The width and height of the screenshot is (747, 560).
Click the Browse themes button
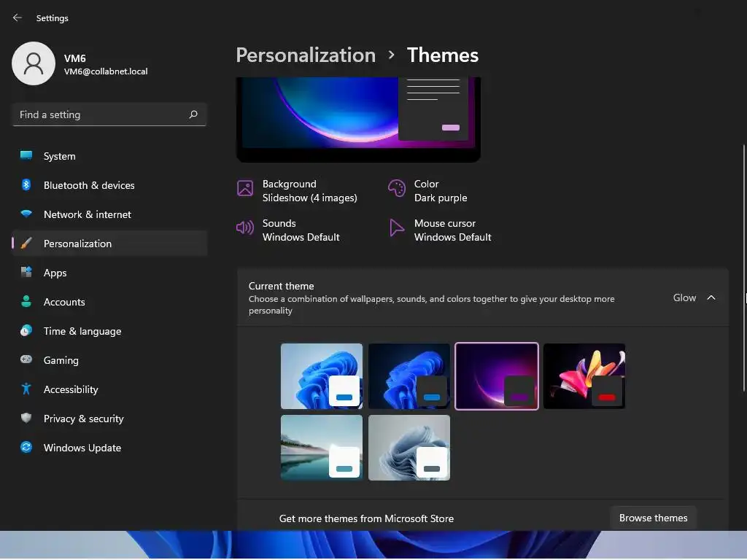[653, 518]
